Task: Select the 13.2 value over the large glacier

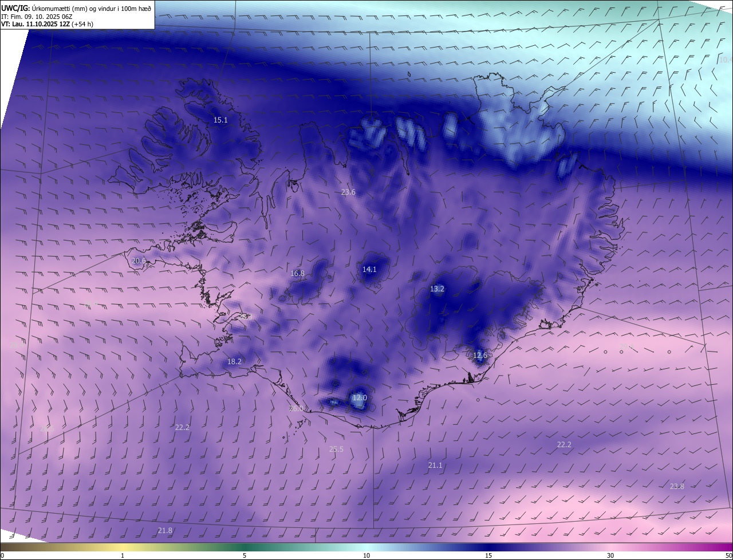Action: [x=437, y=289]
